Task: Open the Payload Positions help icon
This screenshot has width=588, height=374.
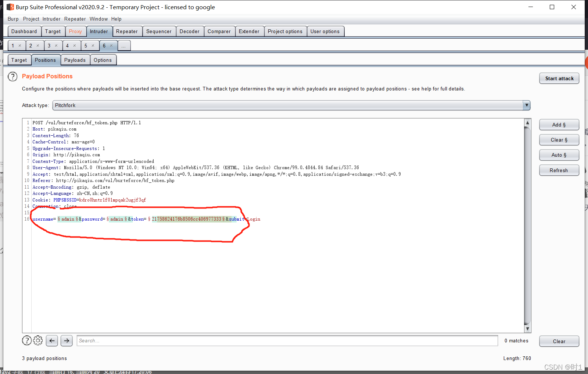Action: click(x=12, y=76)
